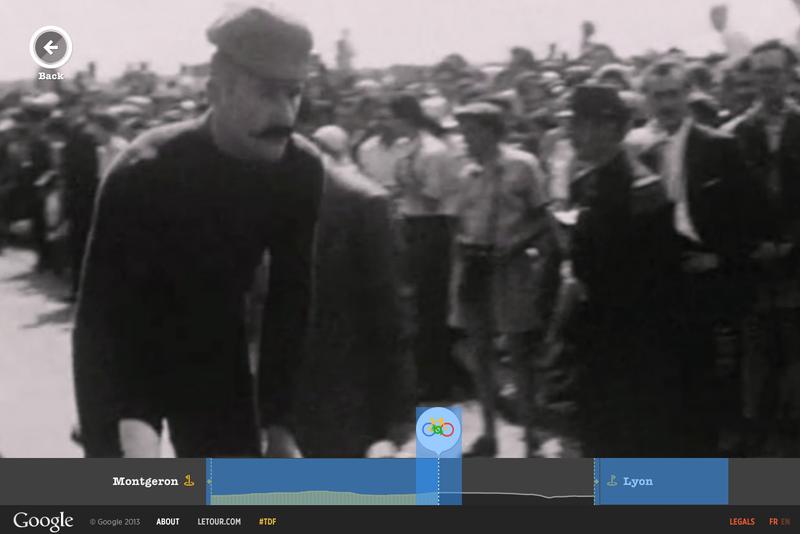Click the © Google 2013 copyright text
This screenshot has width=800, height=534.
click(x=115, y=522)
